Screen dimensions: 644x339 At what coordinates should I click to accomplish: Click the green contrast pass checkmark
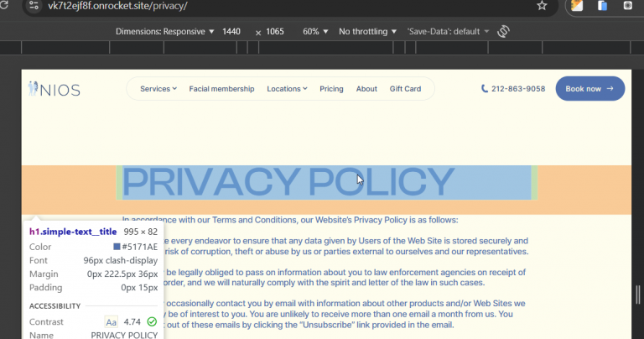[152, 321]
